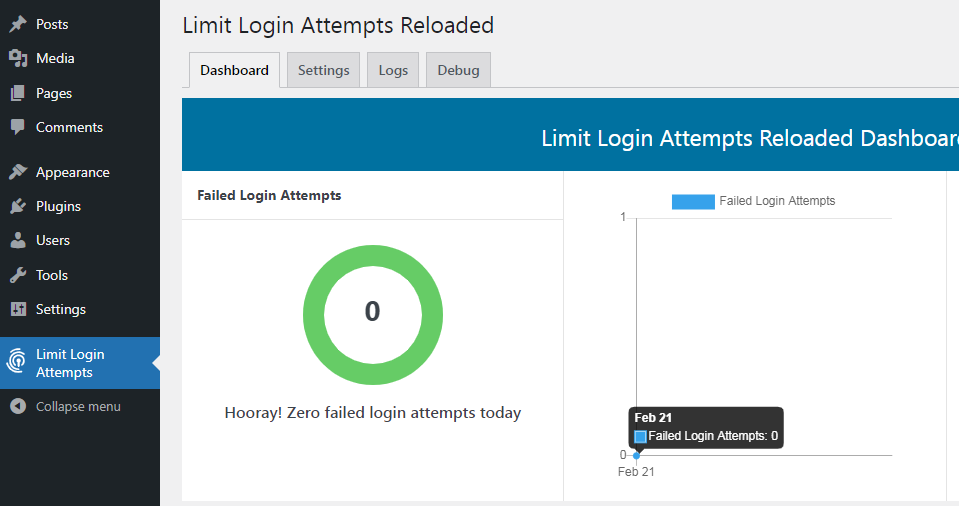
Task: Click the blue dashboard banner title
Action: [x=750, y=138]
